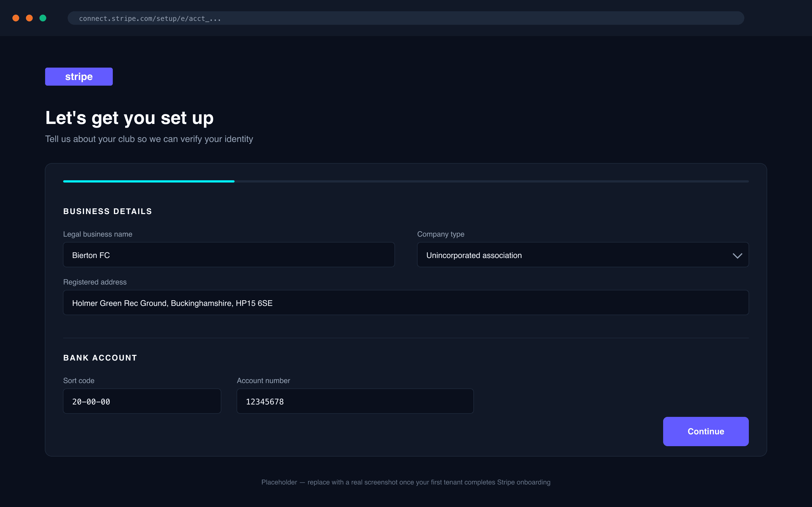Click the red traffic light dot
Image resolution: width=812 pixels, height=507 pixels.
click(16, 18)
